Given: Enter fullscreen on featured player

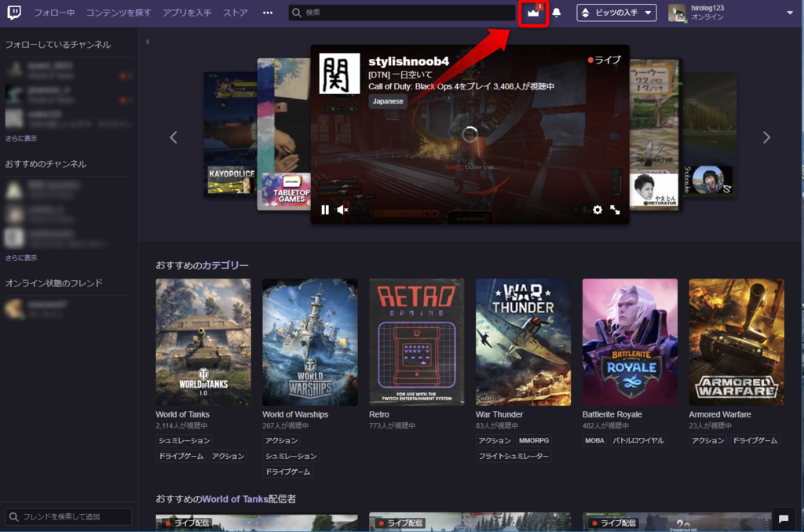Looking at the screenshot, I should tap(615, 210).
